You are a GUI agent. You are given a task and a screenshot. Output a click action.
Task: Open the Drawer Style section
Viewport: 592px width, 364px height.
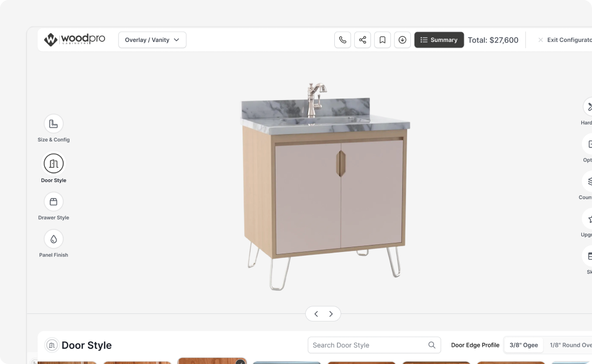[53, 207]
